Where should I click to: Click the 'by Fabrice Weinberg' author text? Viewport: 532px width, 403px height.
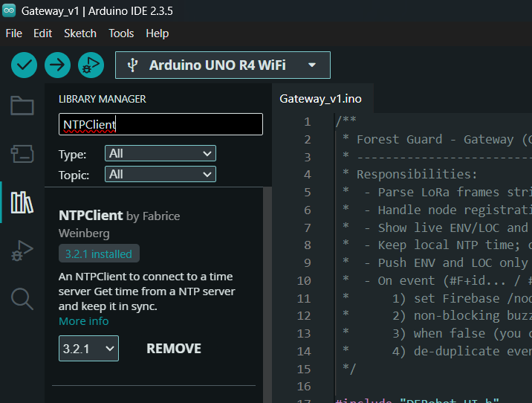(120, 225)
